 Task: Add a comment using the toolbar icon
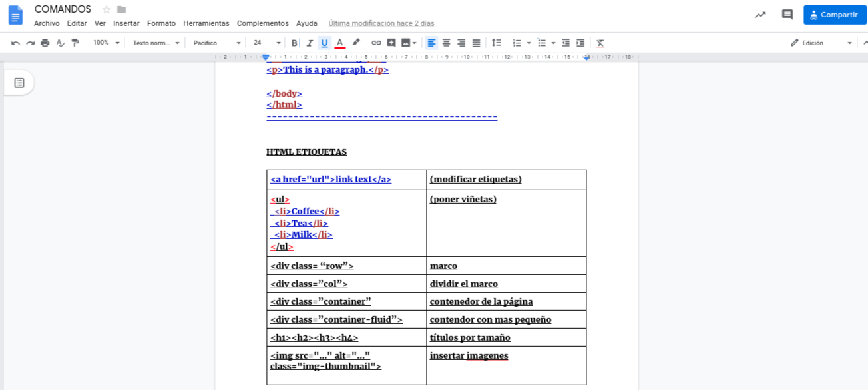click(x=391, y=43)
